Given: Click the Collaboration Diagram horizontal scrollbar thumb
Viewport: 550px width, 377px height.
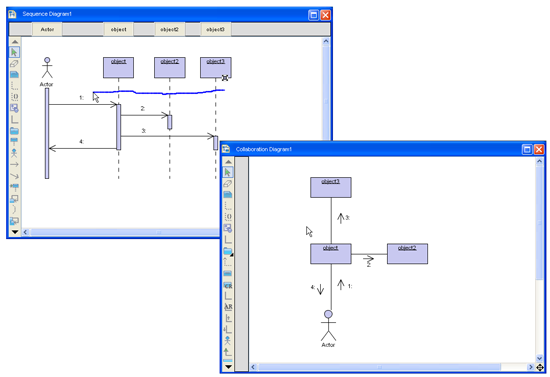Looking at the screenshot, I should click(x=379, y=367).
